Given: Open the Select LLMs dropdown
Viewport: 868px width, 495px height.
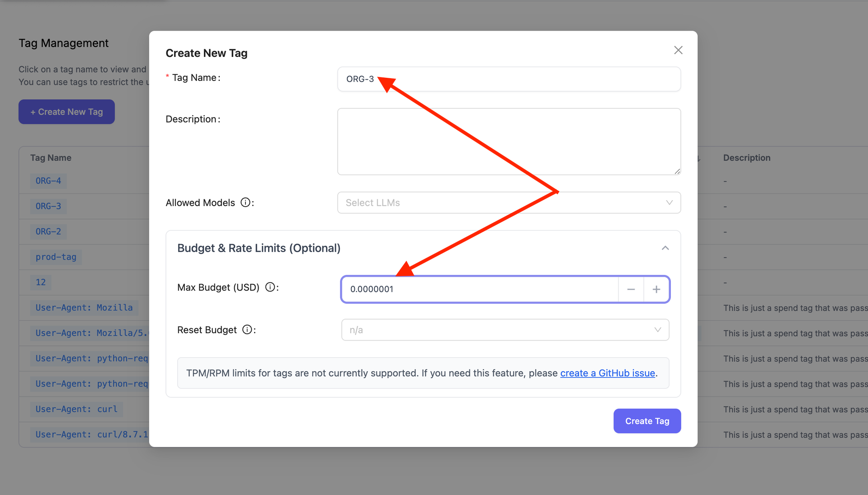Looking at the screenshot, I should point(509,203).
